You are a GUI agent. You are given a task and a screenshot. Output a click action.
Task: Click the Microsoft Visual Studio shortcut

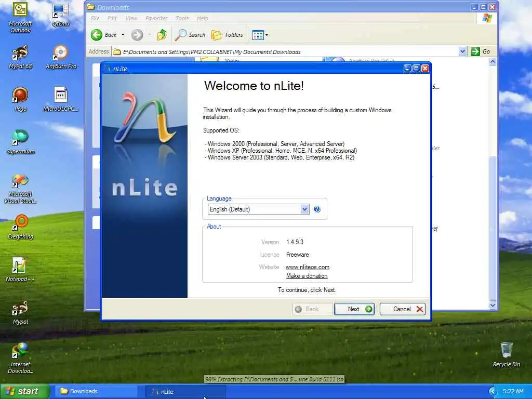click(x=20, y=189)
